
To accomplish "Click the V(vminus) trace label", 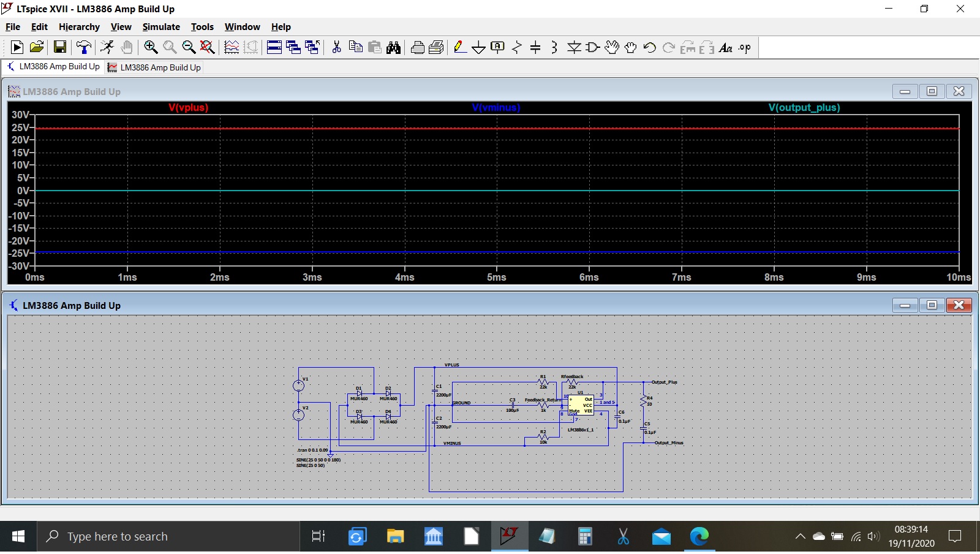I will point(496,108).
